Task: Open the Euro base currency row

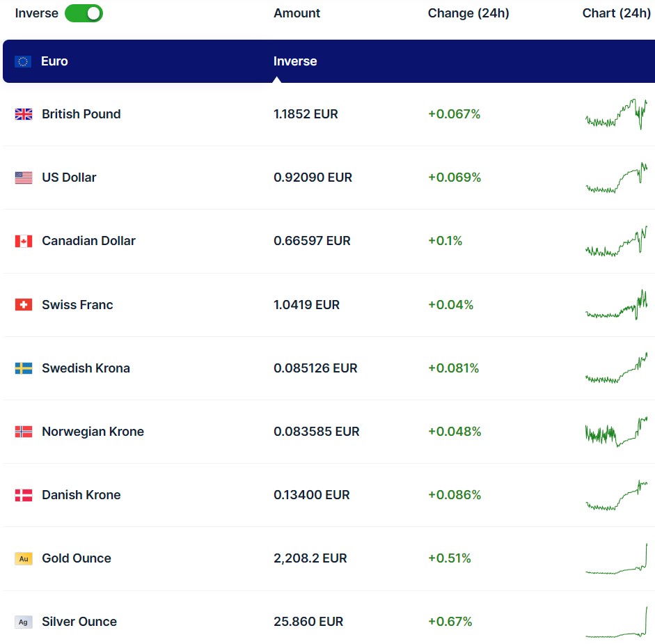Action: (x=54, y=61)
